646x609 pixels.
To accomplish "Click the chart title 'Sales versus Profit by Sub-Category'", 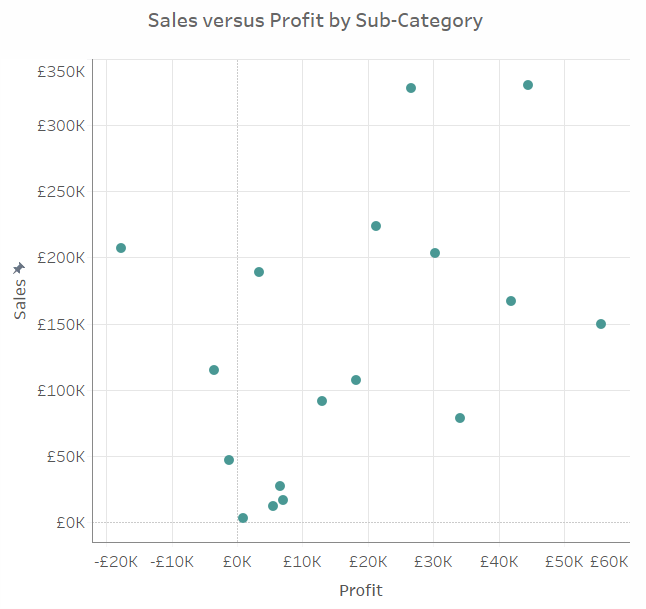I will pyautogui.click(x=315, y=21).
